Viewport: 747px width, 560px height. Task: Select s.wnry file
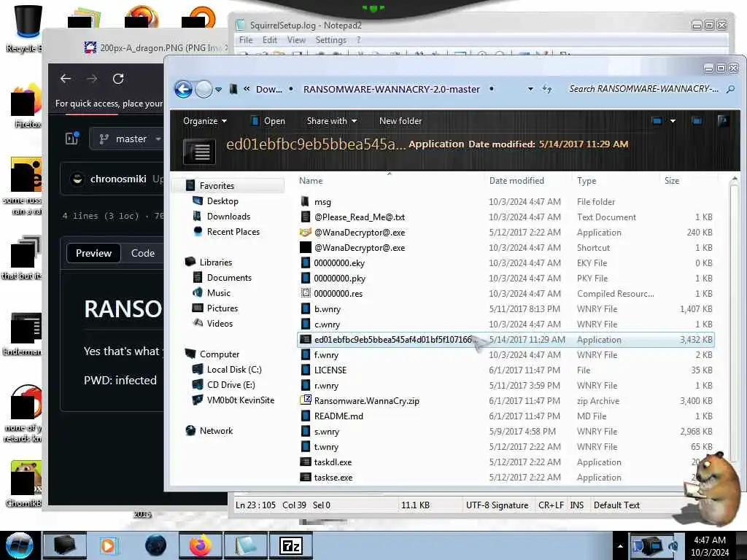(x=326, y=432)
